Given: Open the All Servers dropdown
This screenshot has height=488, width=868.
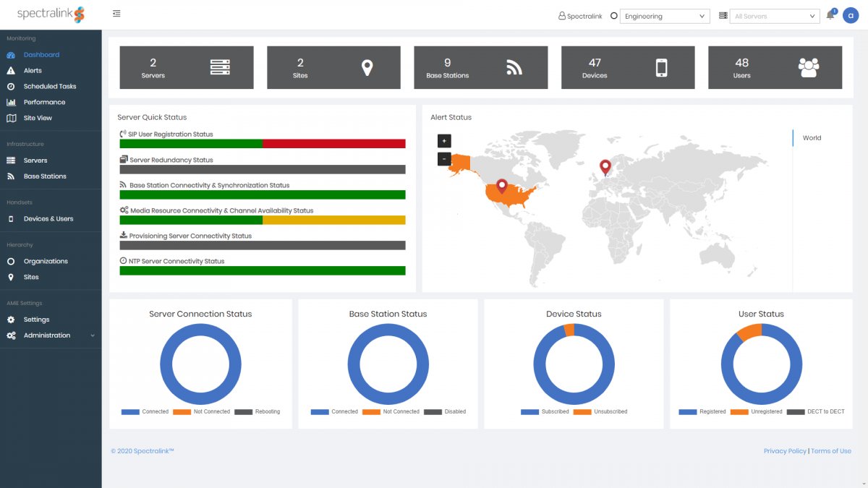Looking at the screenshot, I should pos(774,16).
